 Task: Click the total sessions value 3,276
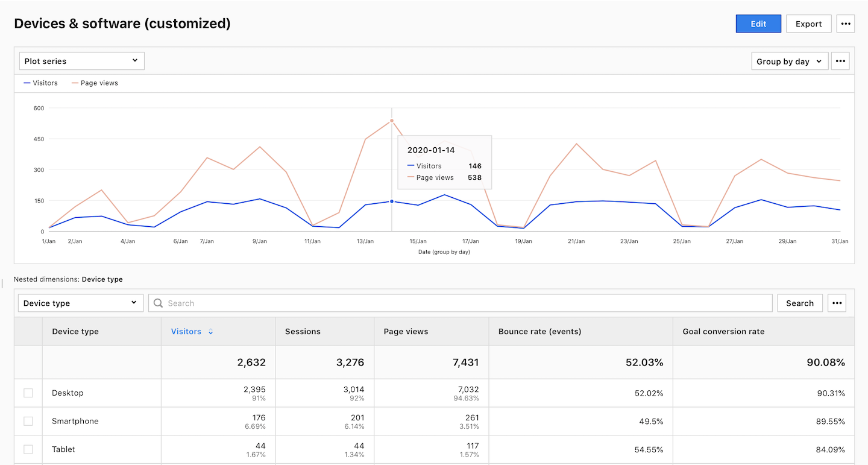350,362
